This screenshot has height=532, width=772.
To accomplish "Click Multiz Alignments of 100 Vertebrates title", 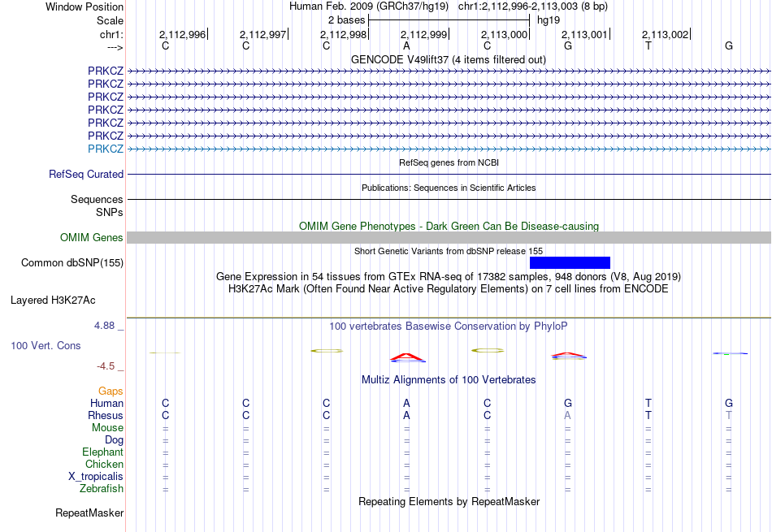I will (449, 379).
